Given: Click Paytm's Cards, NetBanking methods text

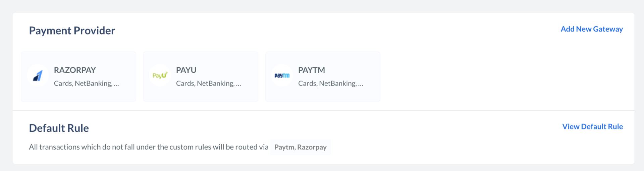Looking at the screenshot, I should point(331,83).
